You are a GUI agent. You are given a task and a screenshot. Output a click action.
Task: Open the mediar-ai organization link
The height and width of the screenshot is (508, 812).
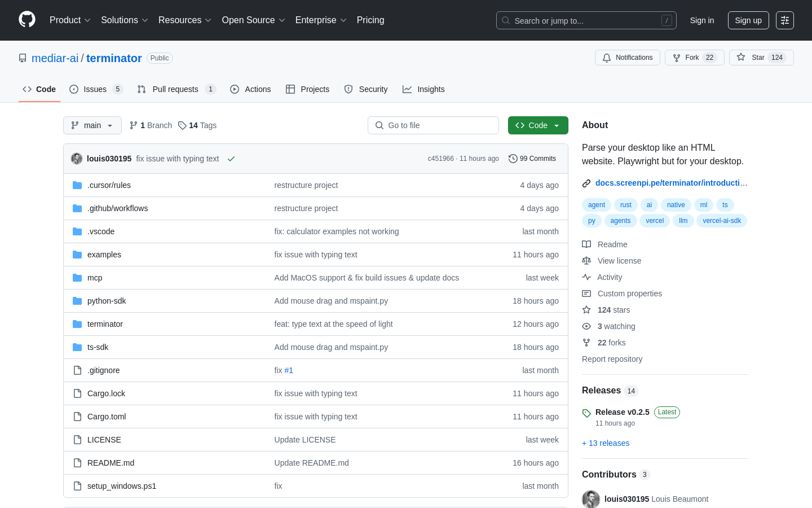pyautogui.click(x=55, y=58)
